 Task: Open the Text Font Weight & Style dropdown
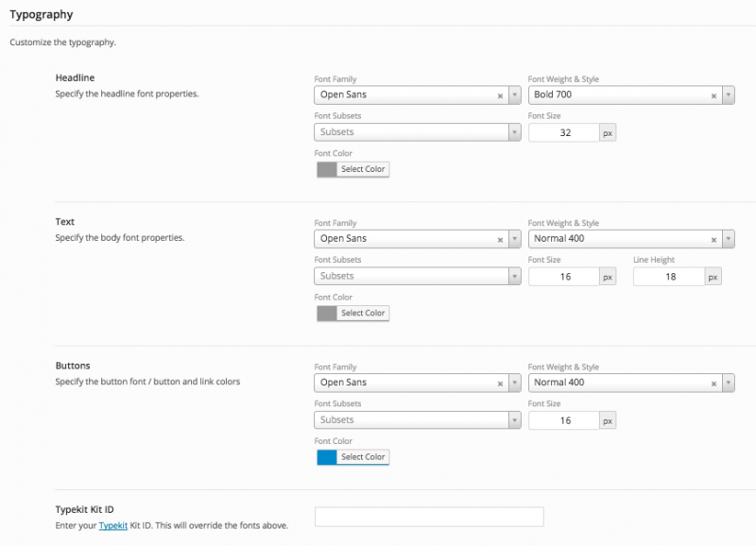728,239
